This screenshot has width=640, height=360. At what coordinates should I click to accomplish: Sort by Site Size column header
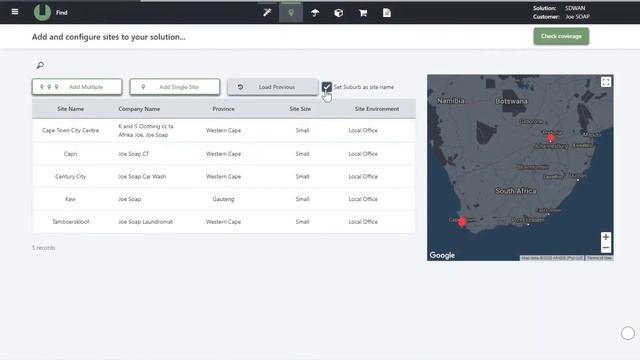coord(300,109)
